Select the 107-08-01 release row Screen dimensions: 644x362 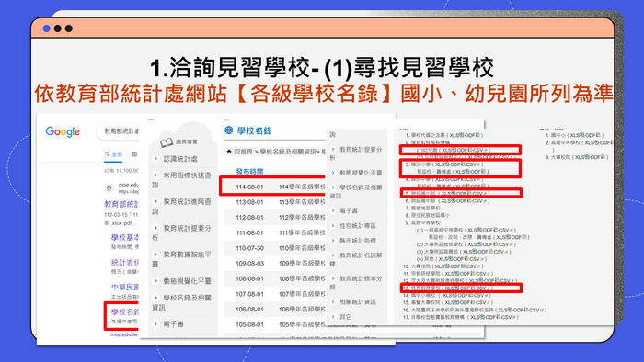(274, 294)
